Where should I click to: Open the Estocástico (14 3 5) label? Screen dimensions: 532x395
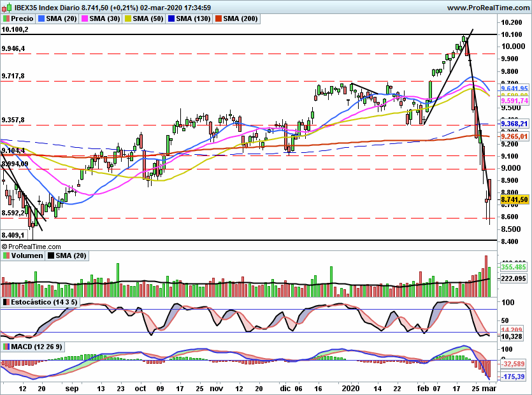[44, 302]
